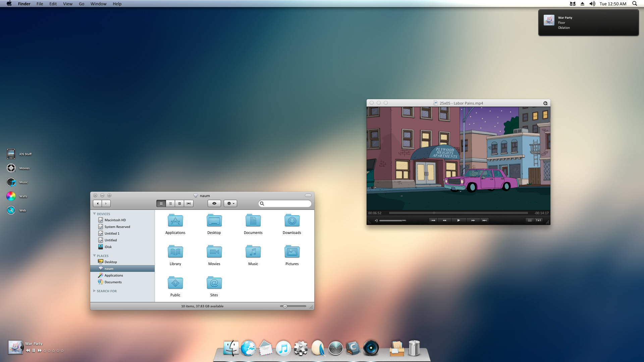Collapse the PLACES sidebar section
644x362 pixels.
[x=95, y=256]
